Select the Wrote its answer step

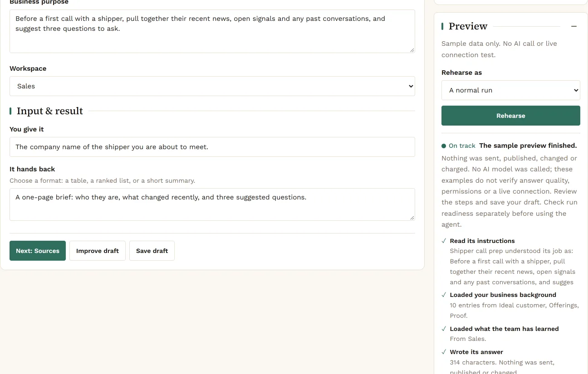pyautogui.click(x=476, y=352)
